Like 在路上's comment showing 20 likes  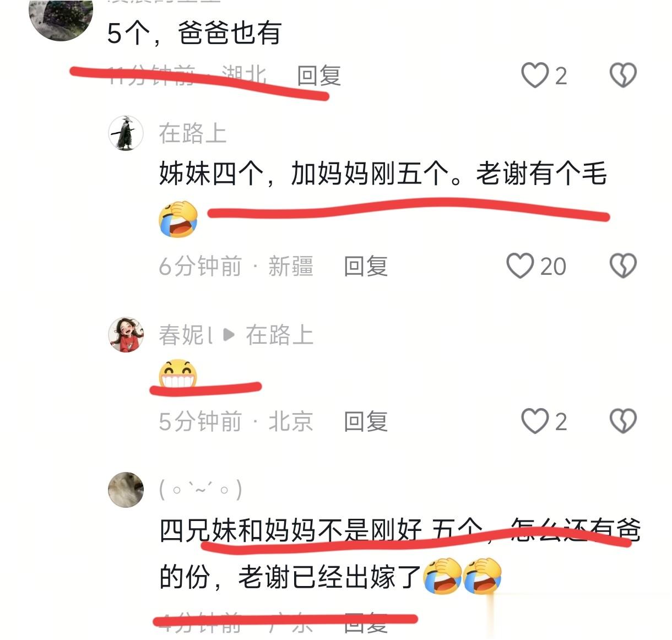tap(520, 266)
